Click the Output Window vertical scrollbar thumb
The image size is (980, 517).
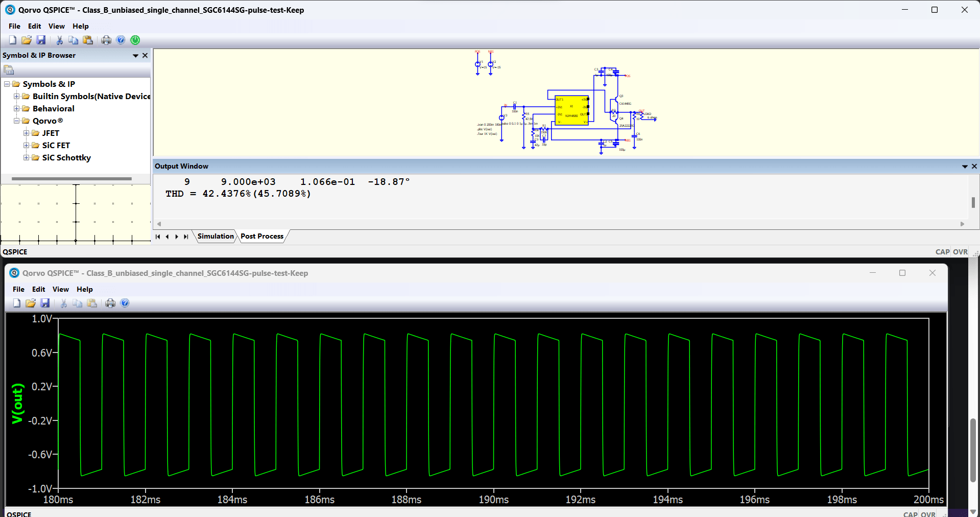[973, 202]
